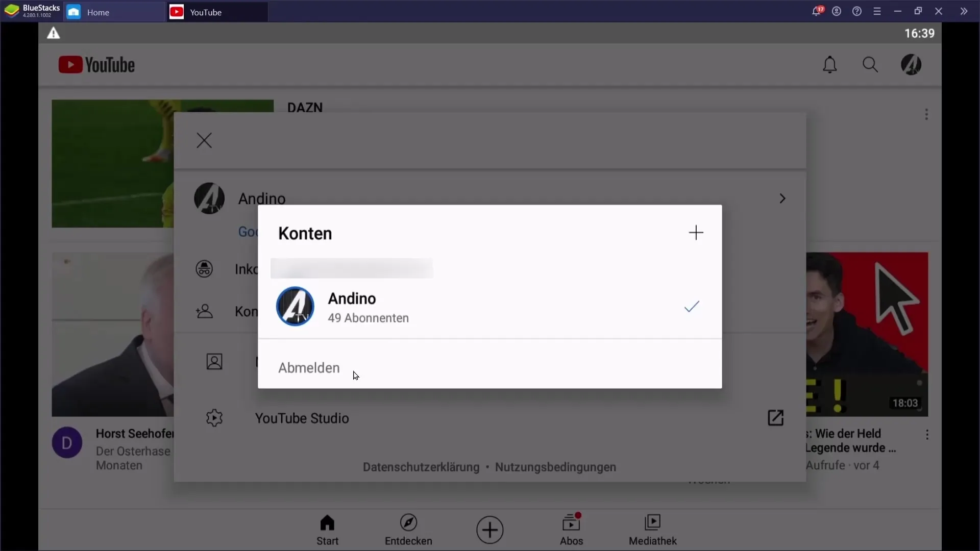Screen dimensions: 980x551
Task: Open the red cursor video thumbnail
Action: point(867,335)
